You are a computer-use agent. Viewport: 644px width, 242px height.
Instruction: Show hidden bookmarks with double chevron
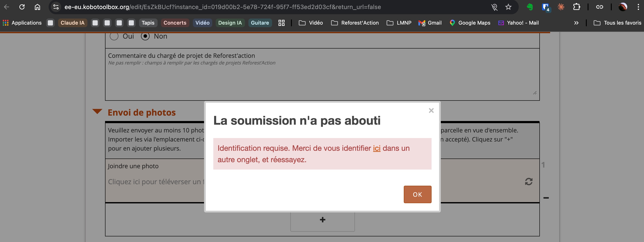576,23
